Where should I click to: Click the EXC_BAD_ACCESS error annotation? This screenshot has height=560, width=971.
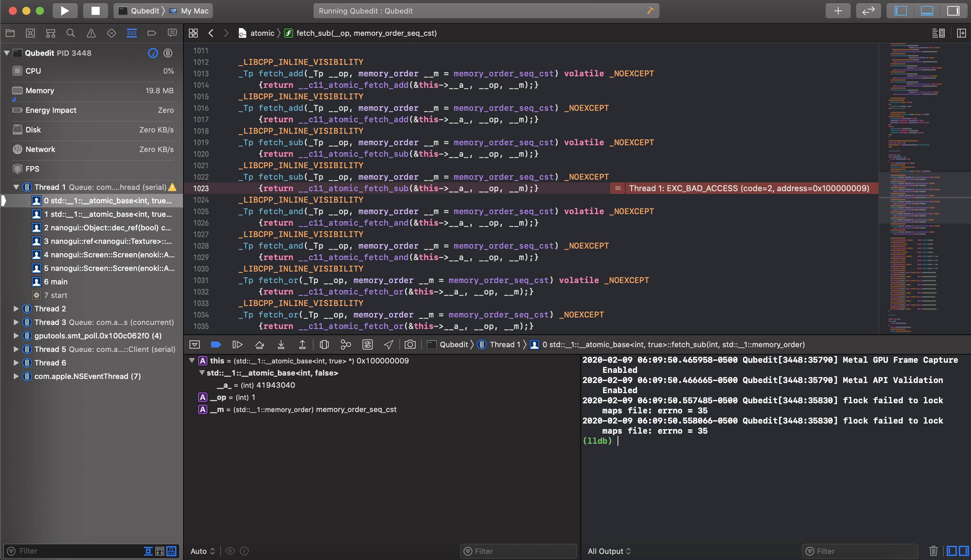click(748, 188)
